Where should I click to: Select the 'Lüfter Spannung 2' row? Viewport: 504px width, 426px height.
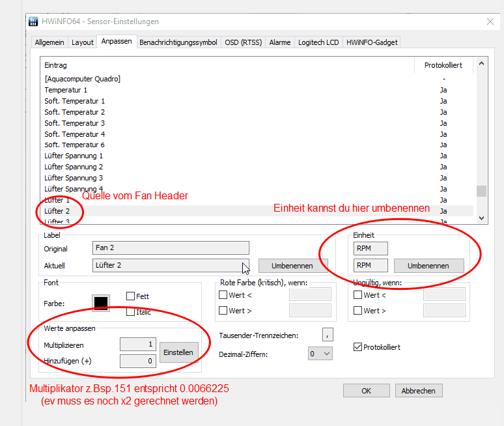point(259,167)
